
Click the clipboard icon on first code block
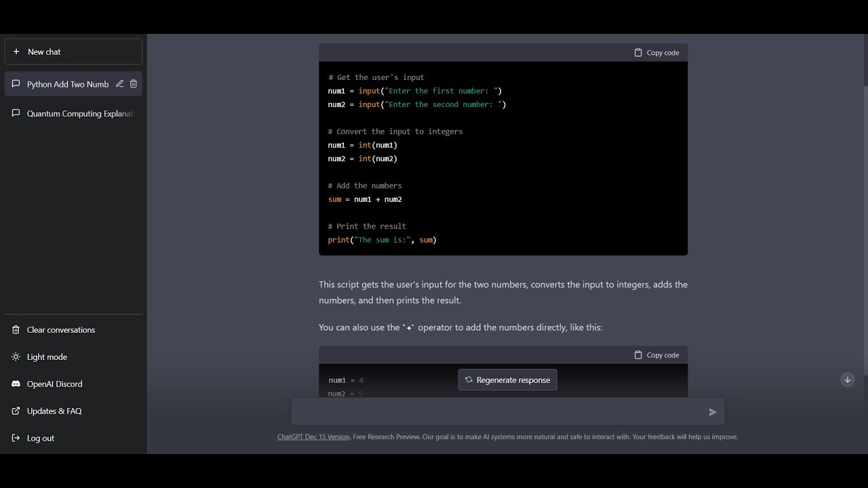coord(638,53)
